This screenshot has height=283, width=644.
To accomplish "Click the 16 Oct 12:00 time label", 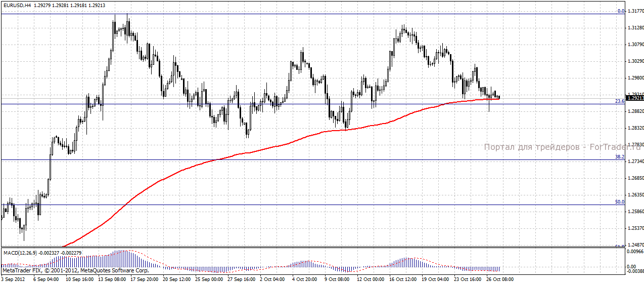I will pyautogui.click(x=403, y=279).
